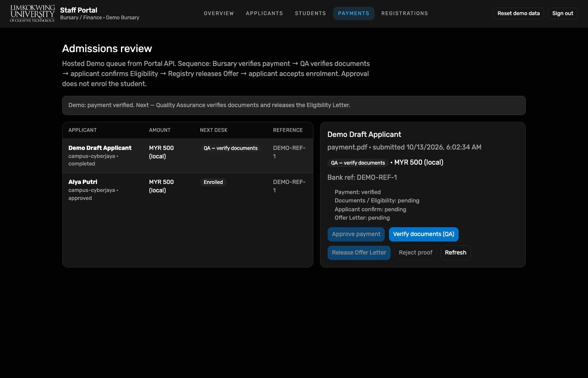This screenshot has height=378, width=588.
Task: Select the Demo Draft Applicant row
Action: tap(188, 156)
